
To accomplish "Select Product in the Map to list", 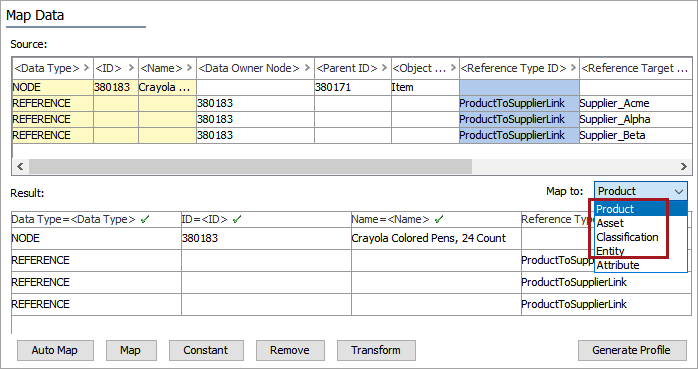I will click(641, 209).
